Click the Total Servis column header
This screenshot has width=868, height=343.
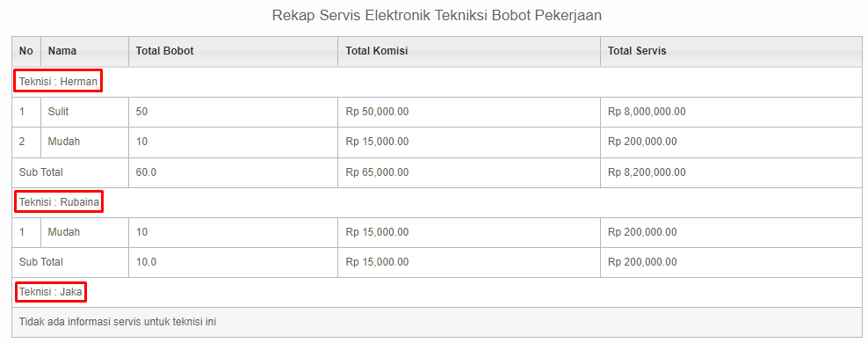tap(732, 52)
